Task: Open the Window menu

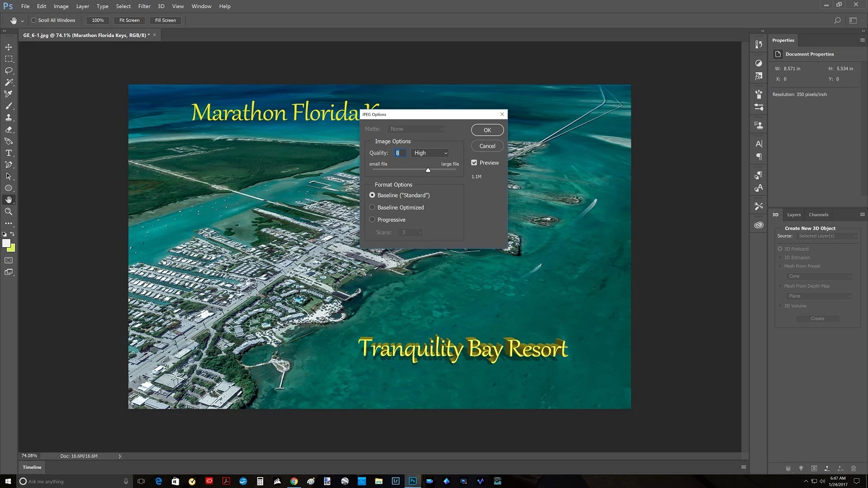Action: [x=201, y=6]
